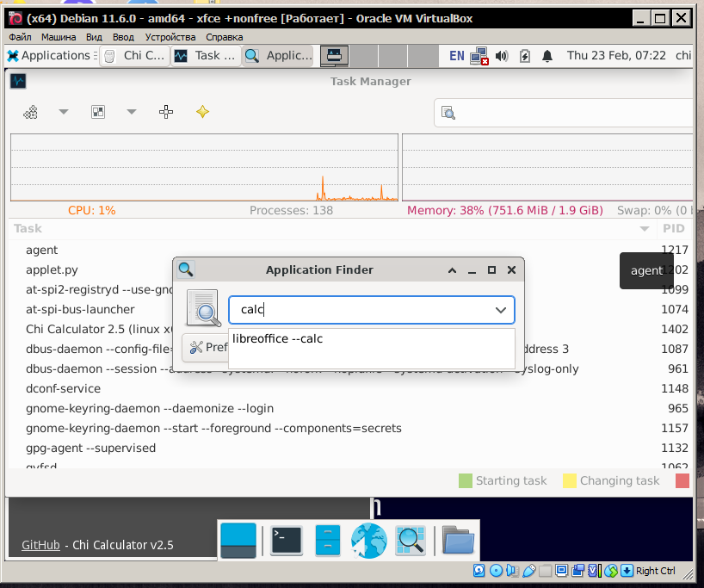
Task: Select the identify window crosshair tool
Action: click(166, 112)
